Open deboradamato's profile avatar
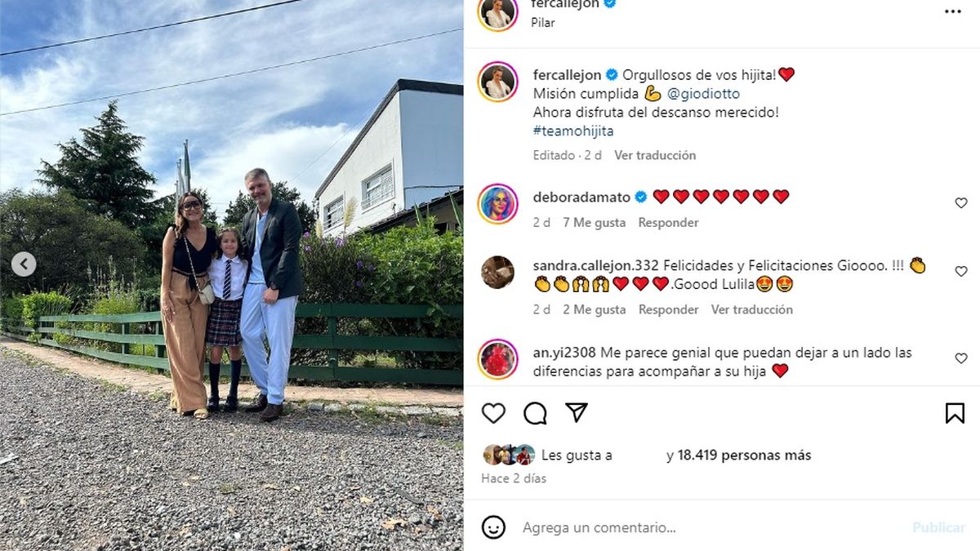980x551 pixels. (x=498, y=204)
